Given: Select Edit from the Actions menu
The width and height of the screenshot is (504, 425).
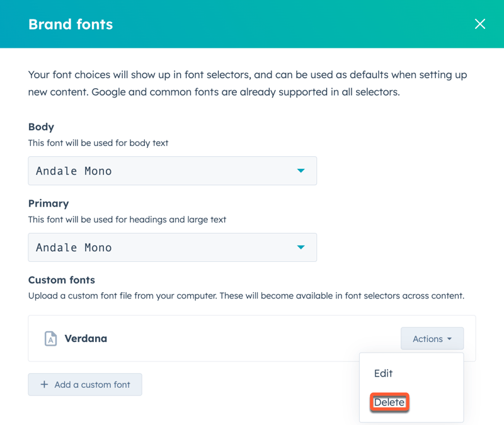Looking at the screenshot, I should (383, 373).
